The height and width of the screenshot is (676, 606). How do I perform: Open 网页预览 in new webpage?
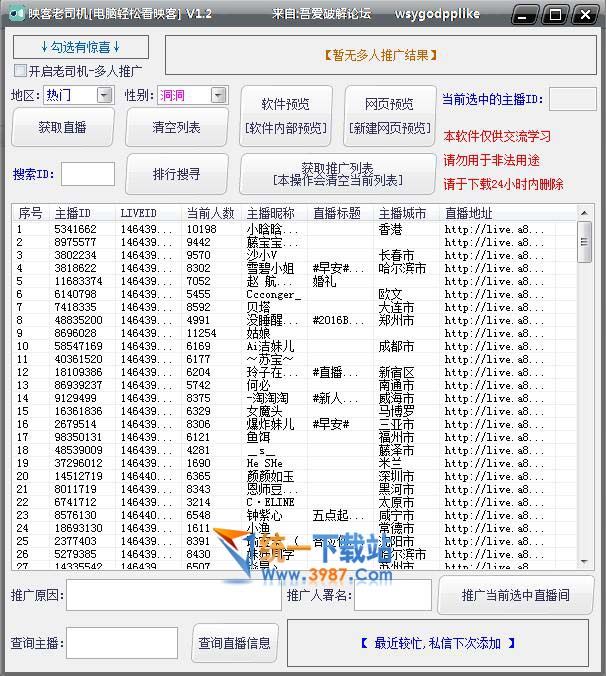tap(388, 115)
